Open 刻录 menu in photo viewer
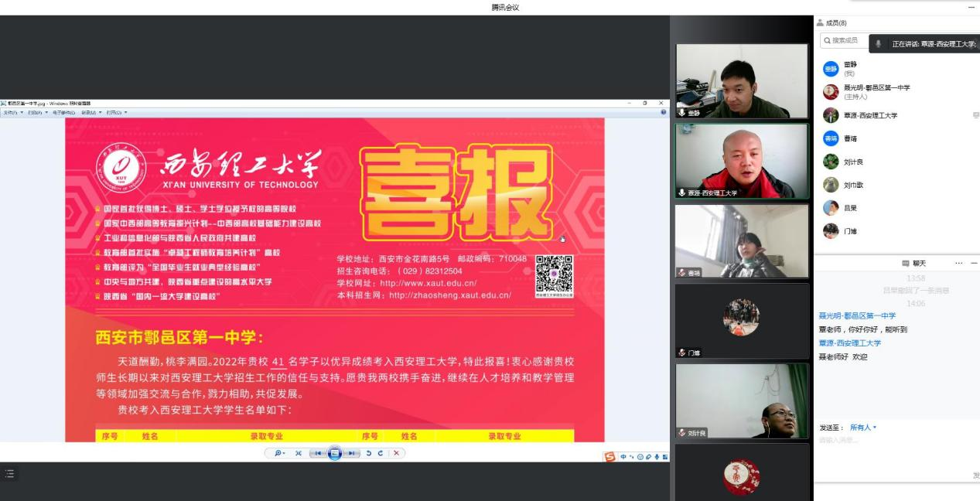The image size is (980, 501). click(x=91, y=112)
